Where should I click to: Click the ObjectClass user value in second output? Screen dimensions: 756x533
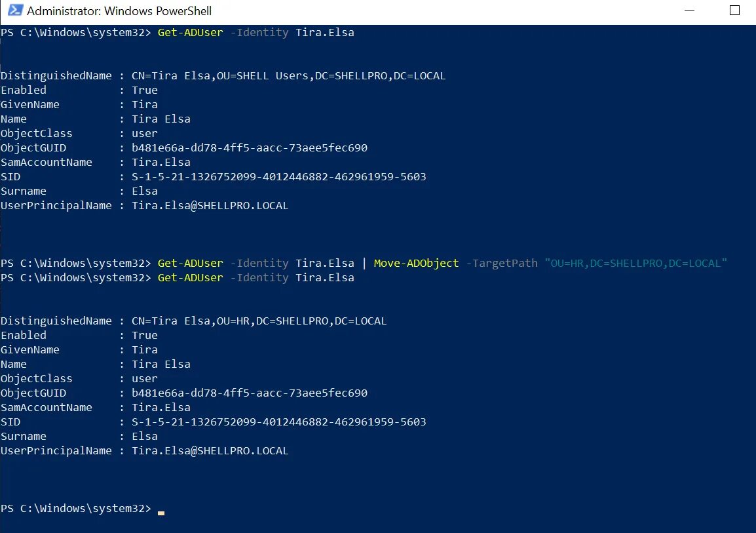point(144,378)
